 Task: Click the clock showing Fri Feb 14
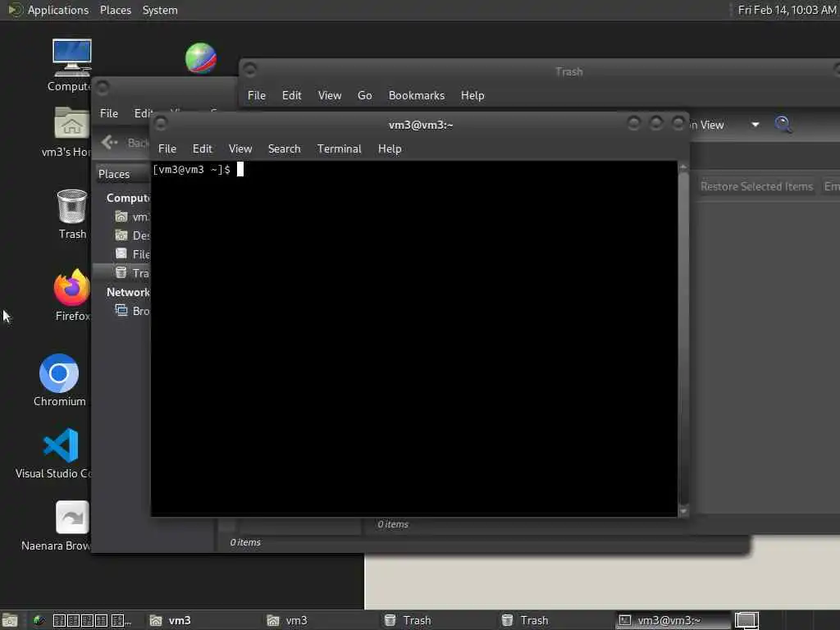(x=787, y=10)
